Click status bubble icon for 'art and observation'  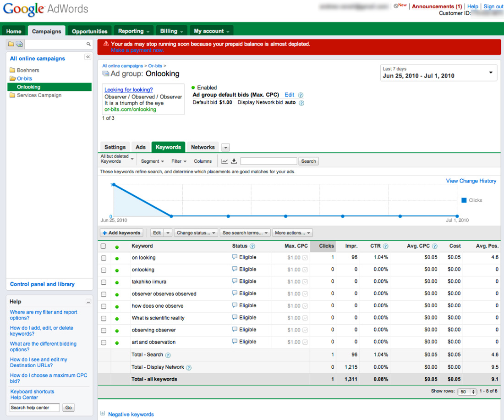235,341
